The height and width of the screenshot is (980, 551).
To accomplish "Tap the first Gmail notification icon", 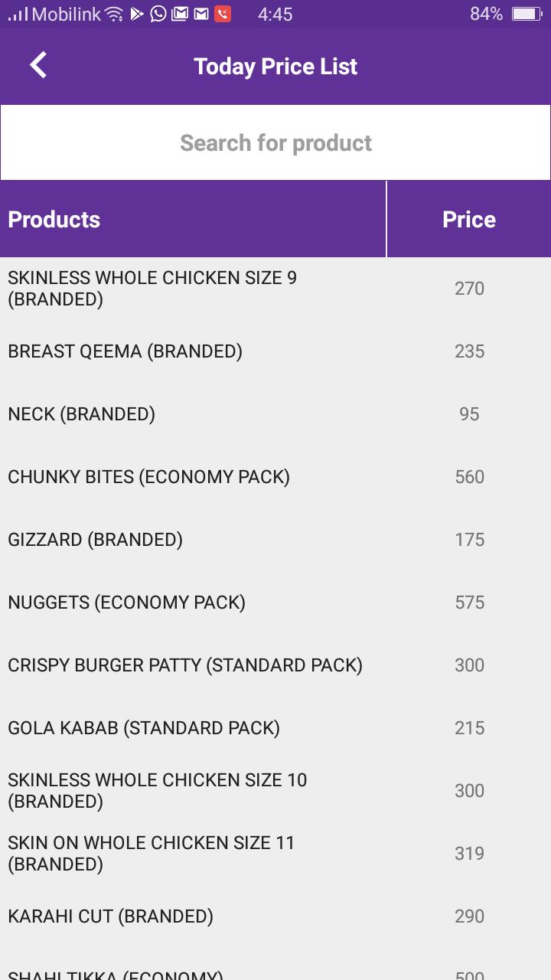I will [180, 14].
